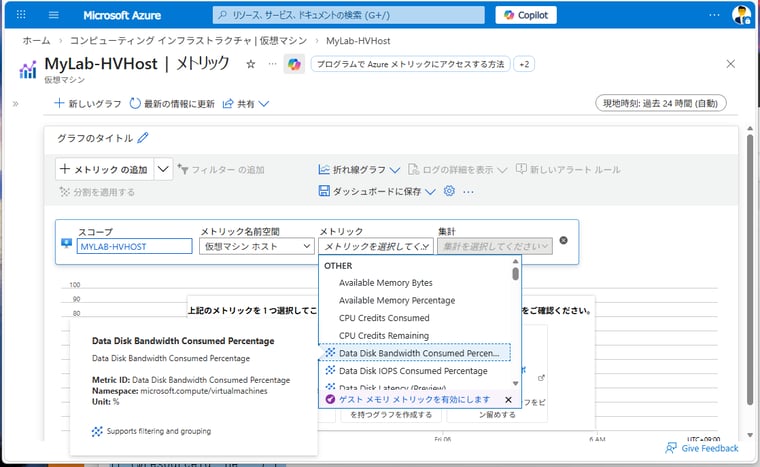Image resolution: width=760 pixels, height=467 pixels.
Task: Click the OTHER group header text
Action: coord(338,266)
